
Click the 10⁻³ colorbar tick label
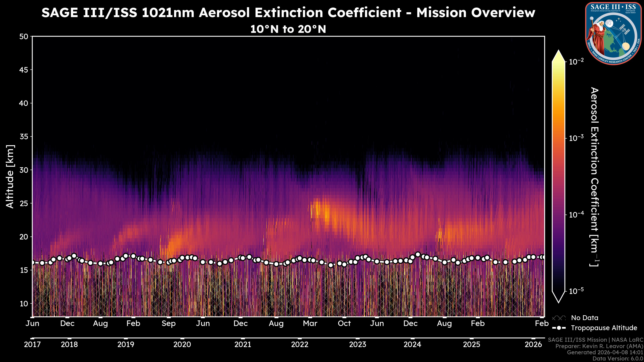click(x=576, y=138)
